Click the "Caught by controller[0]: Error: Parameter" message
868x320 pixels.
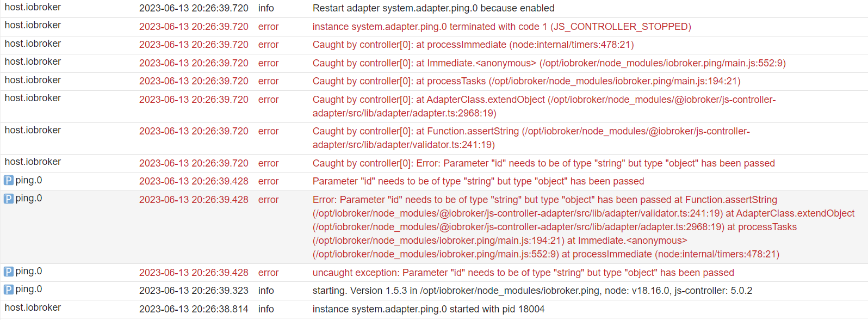pyautogui.click(x=544, y=163)
